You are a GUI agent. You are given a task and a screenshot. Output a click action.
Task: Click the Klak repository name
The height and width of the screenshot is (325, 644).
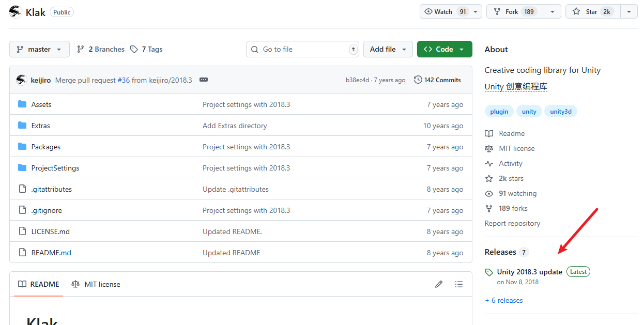pos(36,12)
